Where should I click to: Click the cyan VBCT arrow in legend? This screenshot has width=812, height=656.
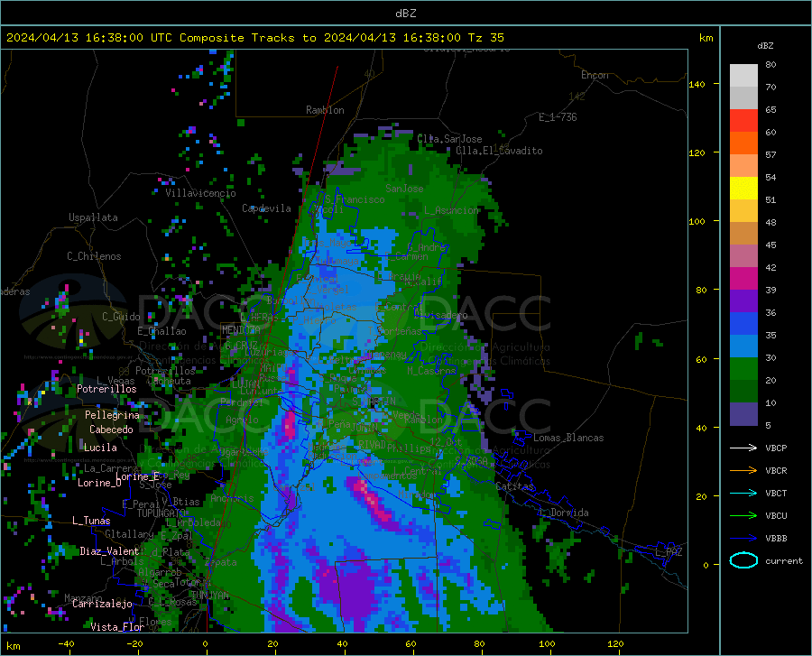pyautogui.click(x=743, y=493)
